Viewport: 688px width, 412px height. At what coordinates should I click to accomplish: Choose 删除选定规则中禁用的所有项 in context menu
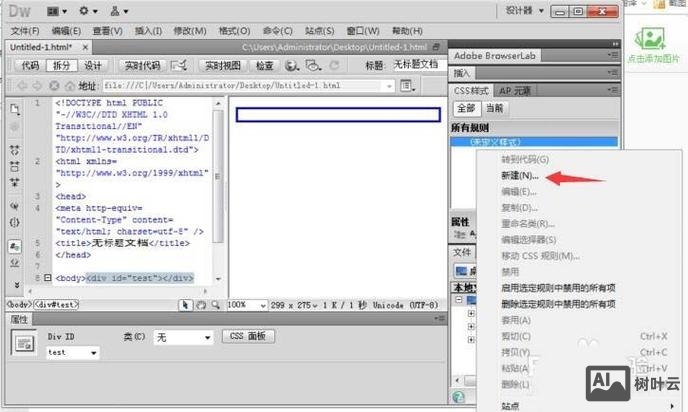pos(558,304)
